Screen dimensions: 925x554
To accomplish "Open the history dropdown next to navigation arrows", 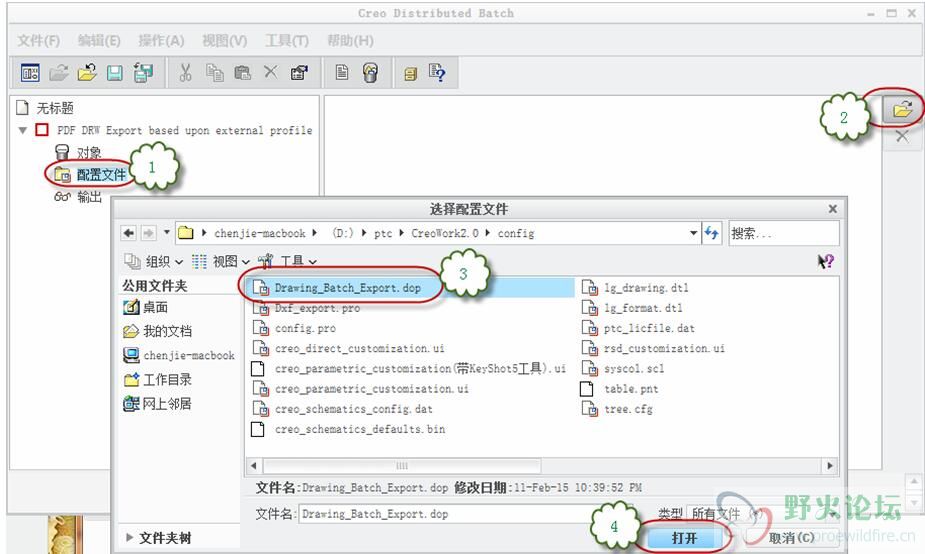I will click(x=167, y=232).
